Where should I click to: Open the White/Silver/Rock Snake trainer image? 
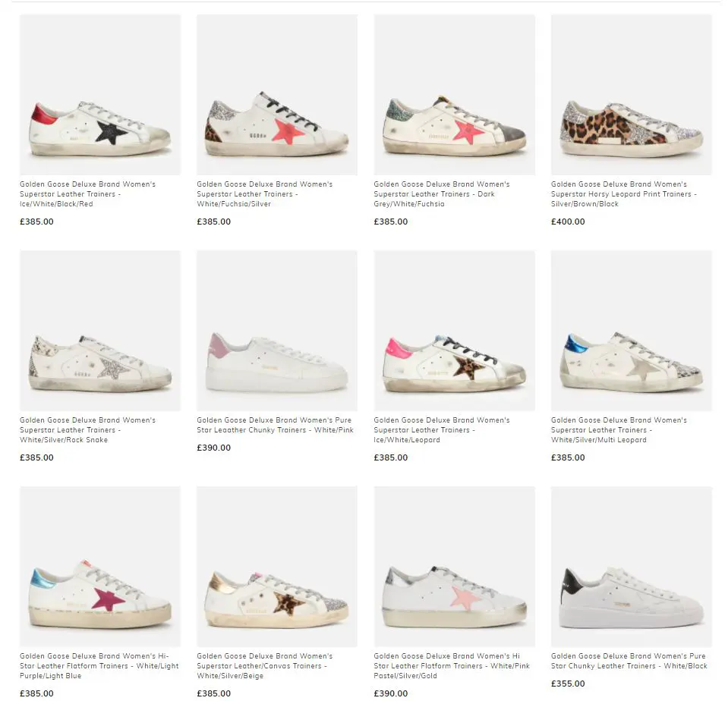coord(100,331)
